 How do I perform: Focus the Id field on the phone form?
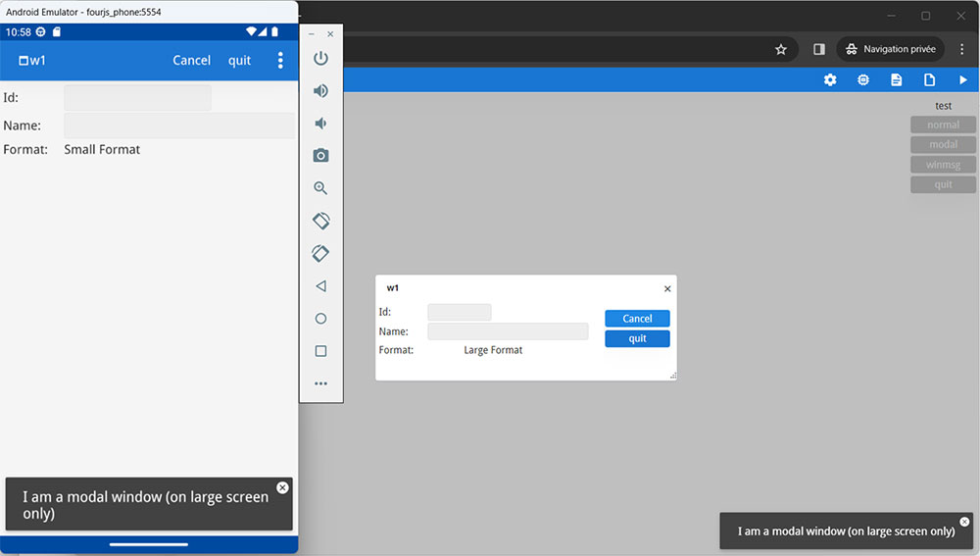click(137, 97)
